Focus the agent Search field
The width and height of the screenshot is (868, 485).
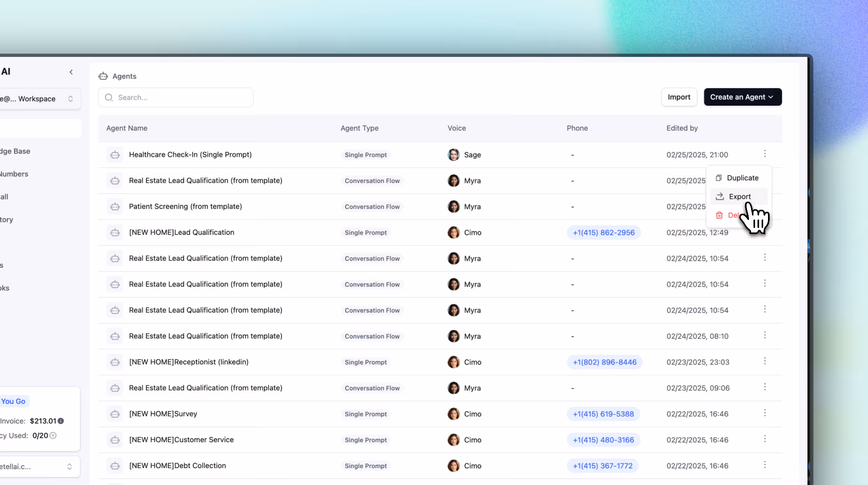pyautogui.click(x=175, y=98)
